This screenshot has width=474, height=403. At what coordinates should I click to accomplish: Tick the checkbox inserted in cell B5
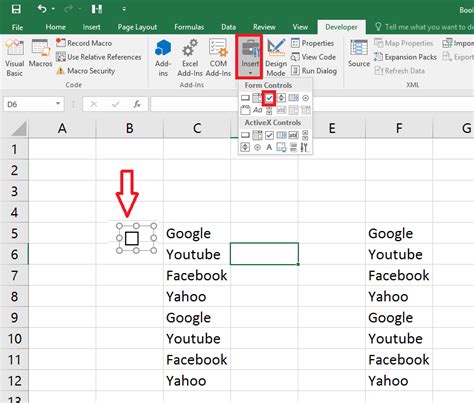pos(132,238)
